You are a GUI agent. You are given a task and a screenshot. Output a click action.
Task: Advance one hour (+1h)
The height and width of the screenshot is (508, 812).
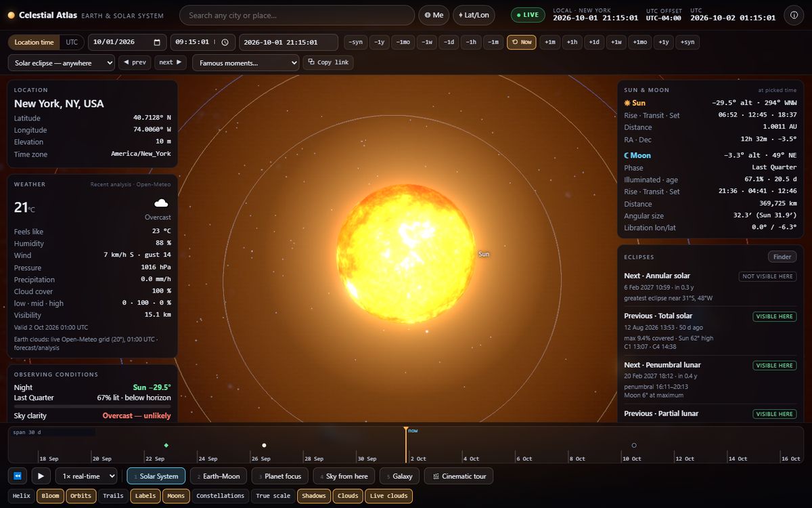[572, 42]
